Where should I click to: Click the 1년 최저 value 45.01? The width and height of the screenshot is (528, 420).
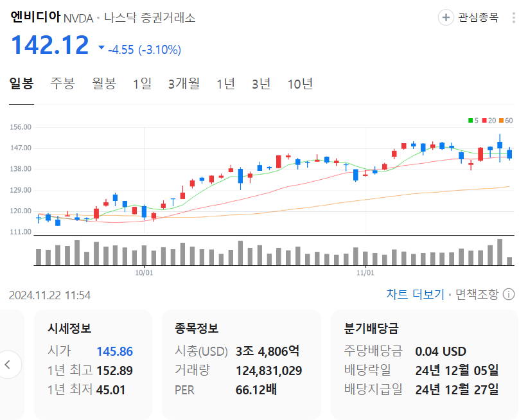[110, 390]
